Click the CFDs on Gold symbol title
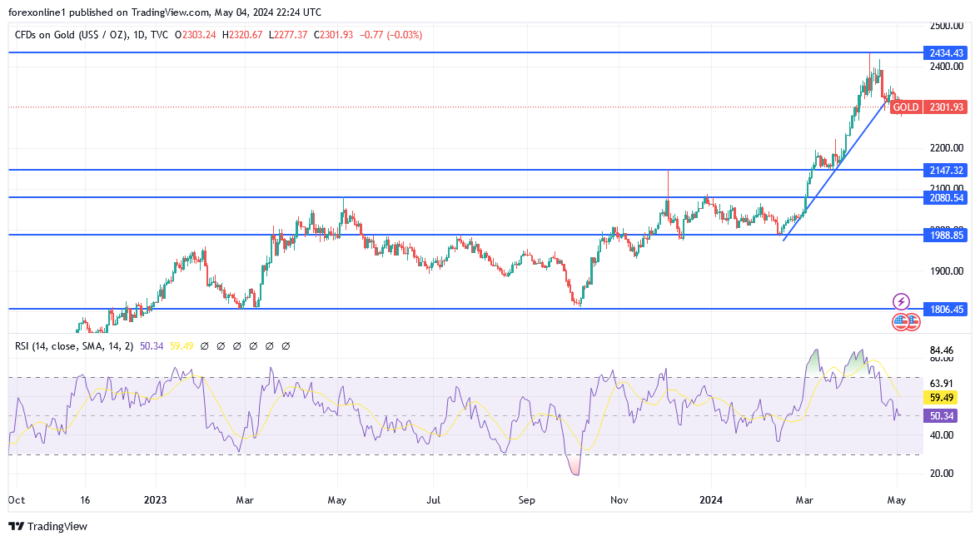 click(92, 35)
